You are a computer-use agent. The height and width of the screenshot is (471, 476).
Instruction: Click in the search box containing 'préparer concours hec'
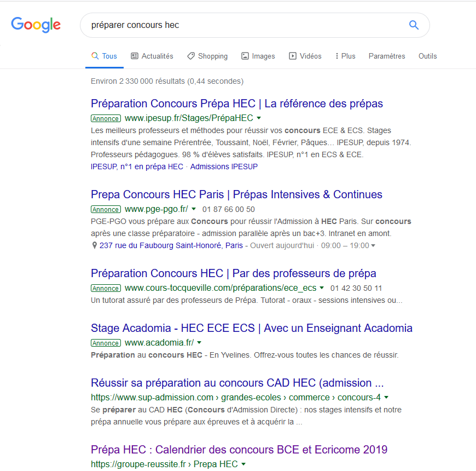(255, 25)
